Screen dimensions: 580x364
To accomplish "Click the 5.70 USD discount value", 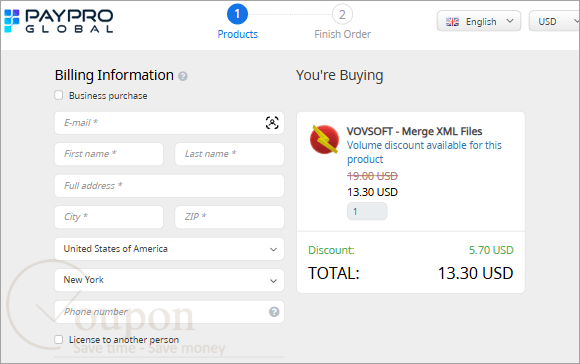I will (x=491, y=250).
